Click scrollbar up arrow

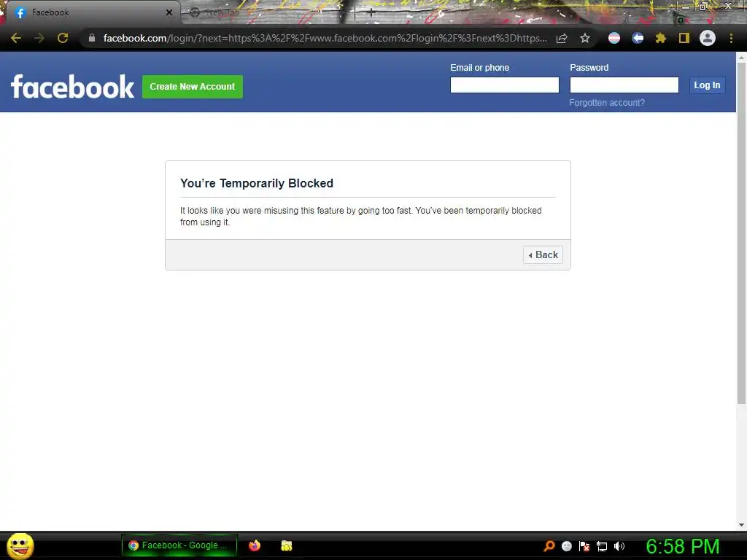pyautogui.click(x=741, y=57)
